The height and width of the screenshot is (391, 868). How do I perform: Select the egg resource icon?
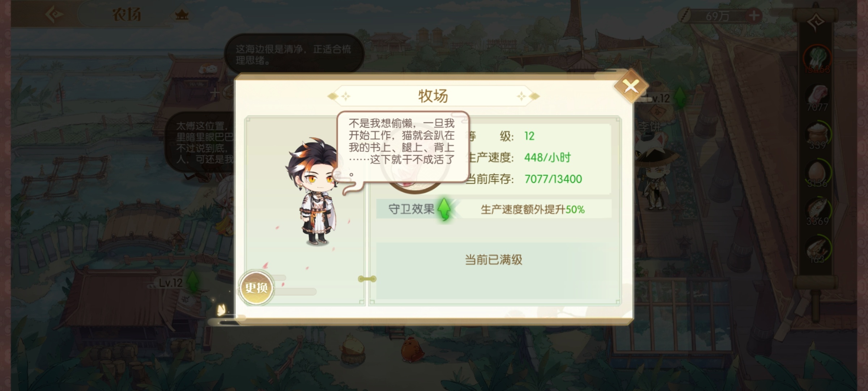tap(818, 173)
